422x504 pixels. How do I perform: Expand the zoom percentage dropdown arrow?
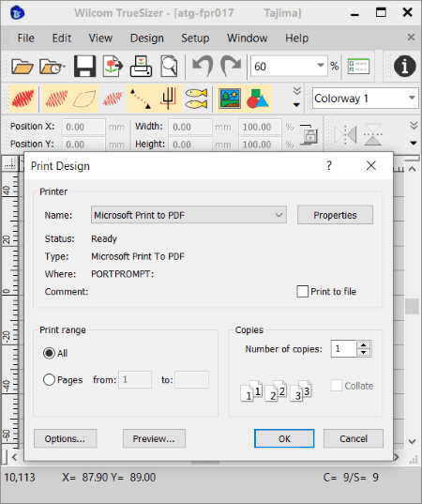click(320, 66)
